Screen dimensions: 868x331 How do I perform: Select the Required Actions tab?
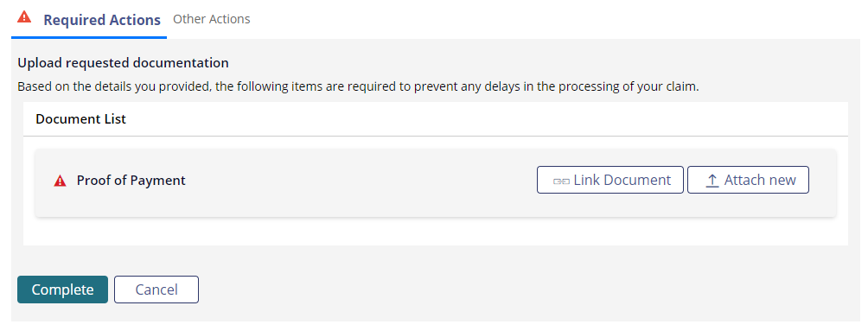click(x=102, y=20)
